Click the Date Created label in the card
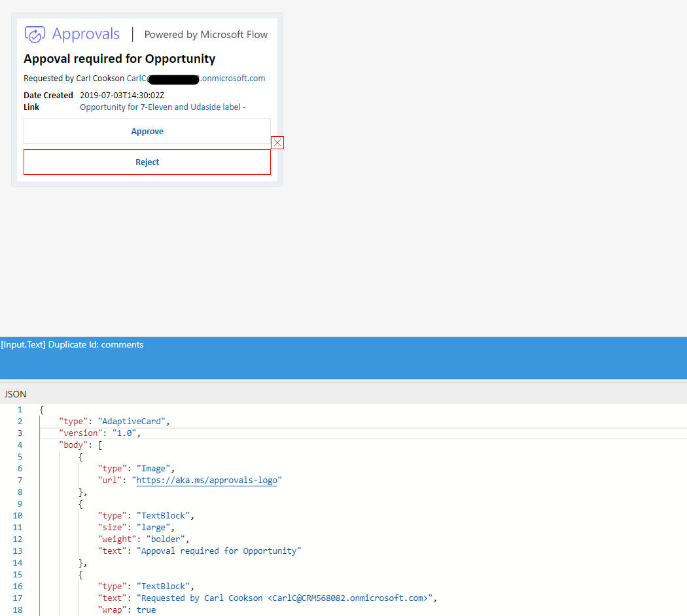The height and width of the screenshot is (616, 687). pos(48,95)
